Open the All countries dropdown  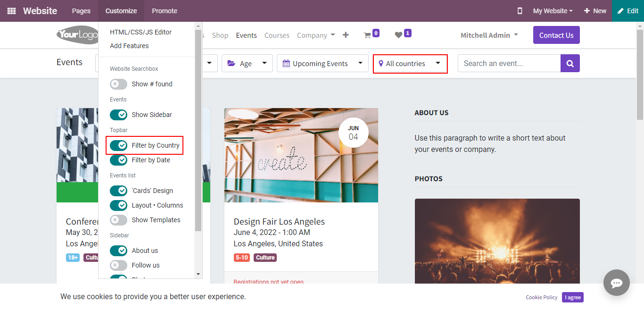click(x=410, y=63)
